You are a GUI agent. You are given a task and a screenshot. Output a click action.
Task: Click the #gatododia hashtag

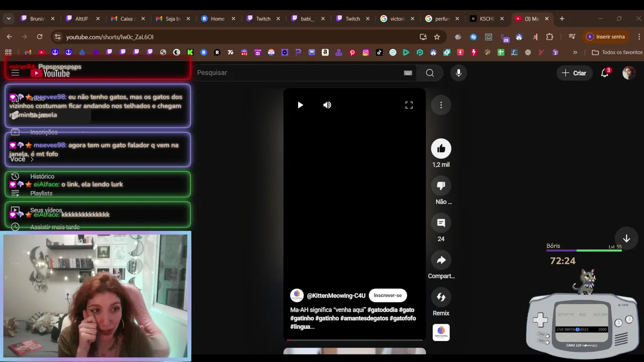pos(382,310)
